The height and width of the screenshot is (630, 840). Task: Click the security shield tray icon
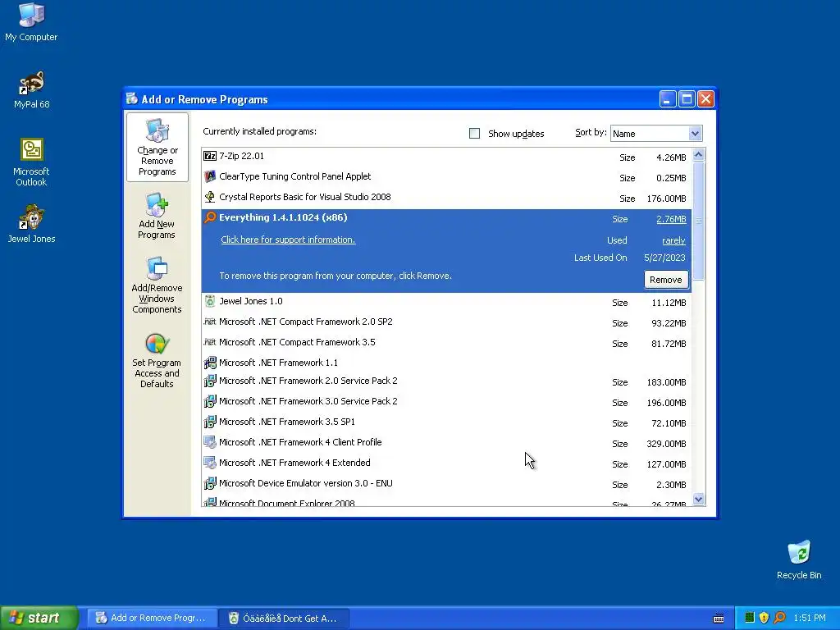pyautogui.click(x=764, y=618)
